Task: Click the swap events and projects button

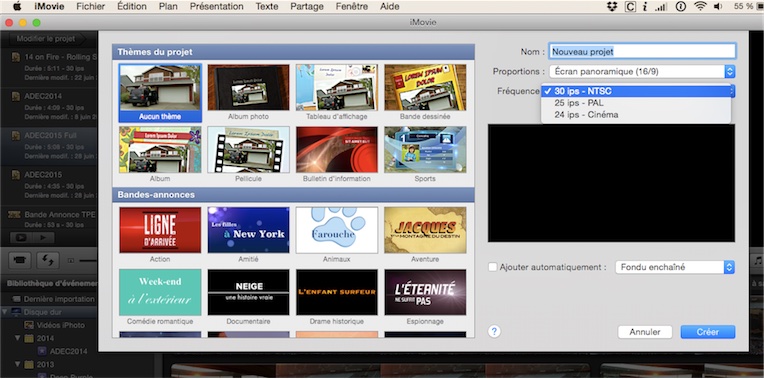Action: tap(48, 261)
